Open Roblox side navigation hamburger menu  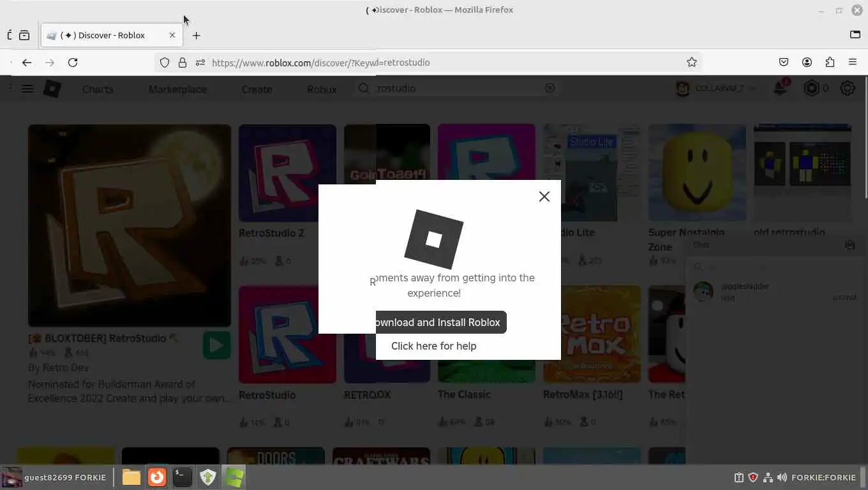(x=27, y=89)
